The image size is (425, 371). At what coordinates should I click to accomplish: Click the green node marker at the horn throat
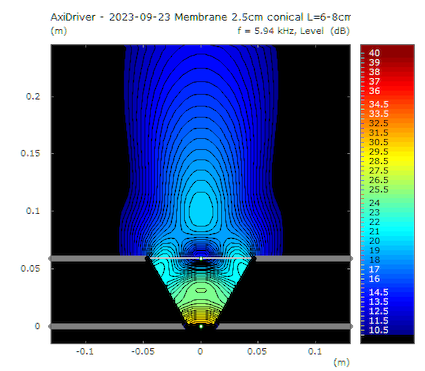click(x=201, y=326)
